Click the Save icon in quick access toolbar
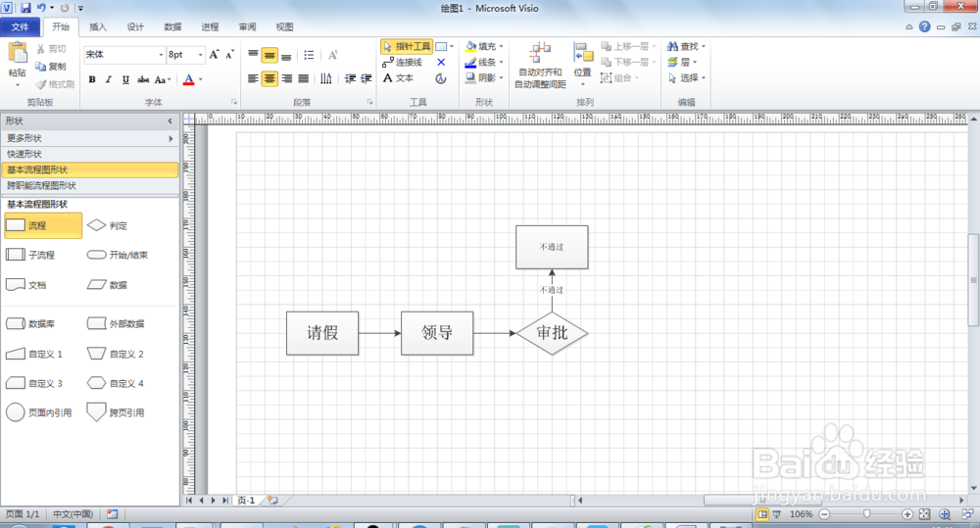 click(x=25, y=8)
